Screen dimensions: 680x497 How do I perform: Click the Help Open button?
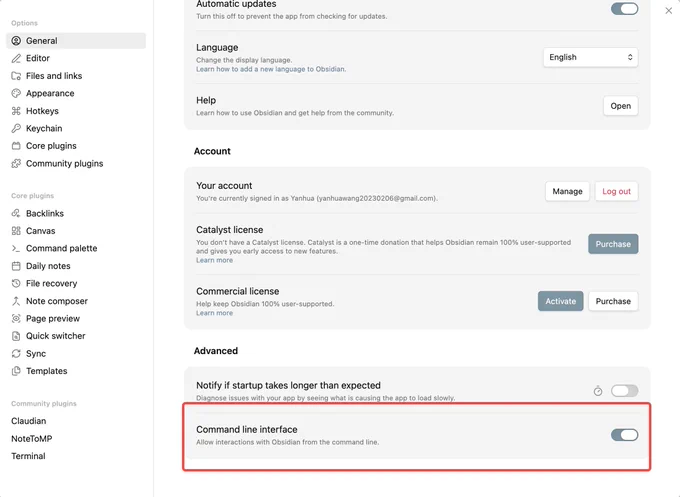coord(621,106)
